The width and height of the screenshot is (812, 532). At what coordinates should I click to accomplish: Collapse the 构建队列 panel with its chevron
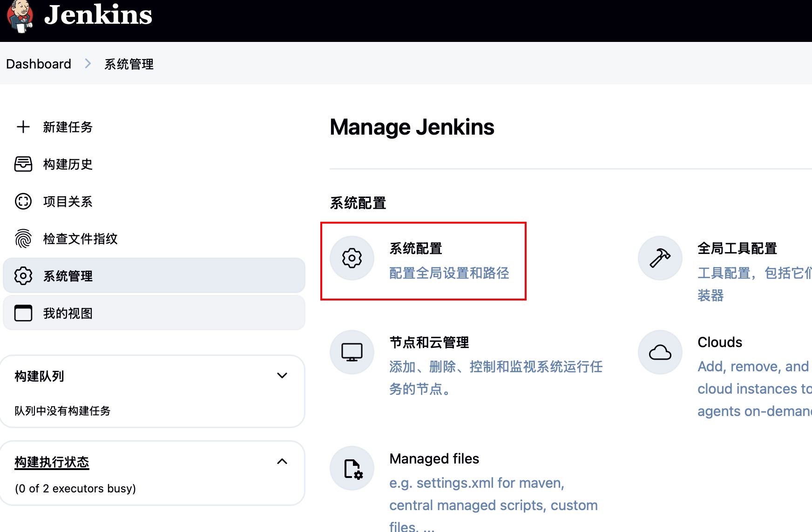click(x=282, y=375)
